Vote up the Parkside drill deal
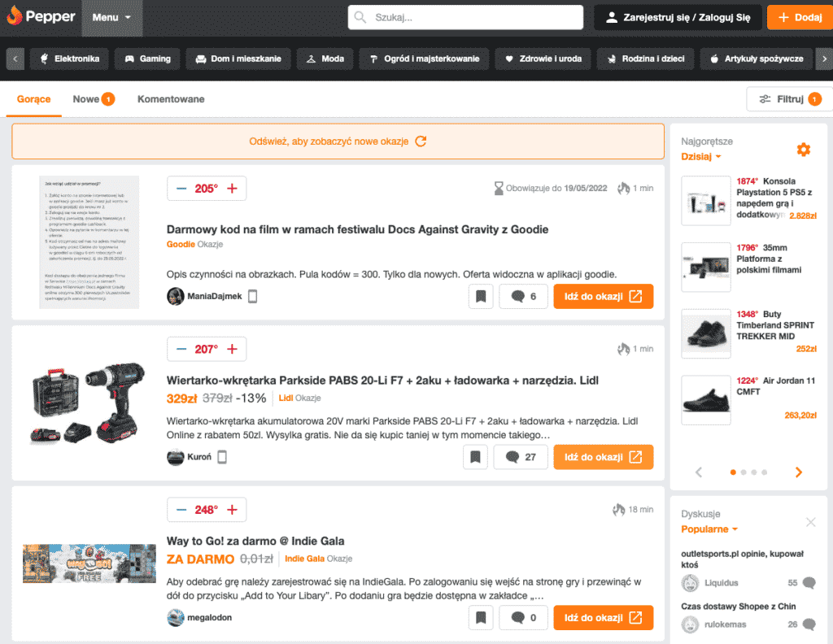This screenshot has width=833, height=644. 232,350
